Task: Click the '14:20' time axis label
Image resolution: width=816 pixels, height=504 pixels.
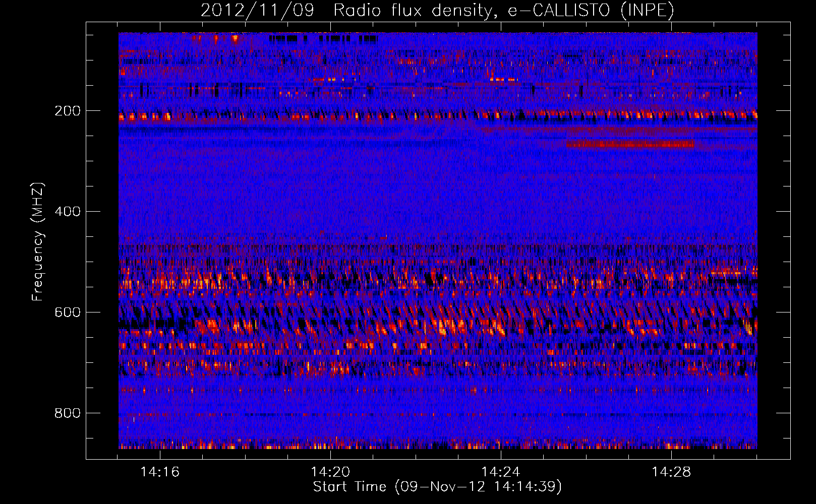Action: coord(330,472)
